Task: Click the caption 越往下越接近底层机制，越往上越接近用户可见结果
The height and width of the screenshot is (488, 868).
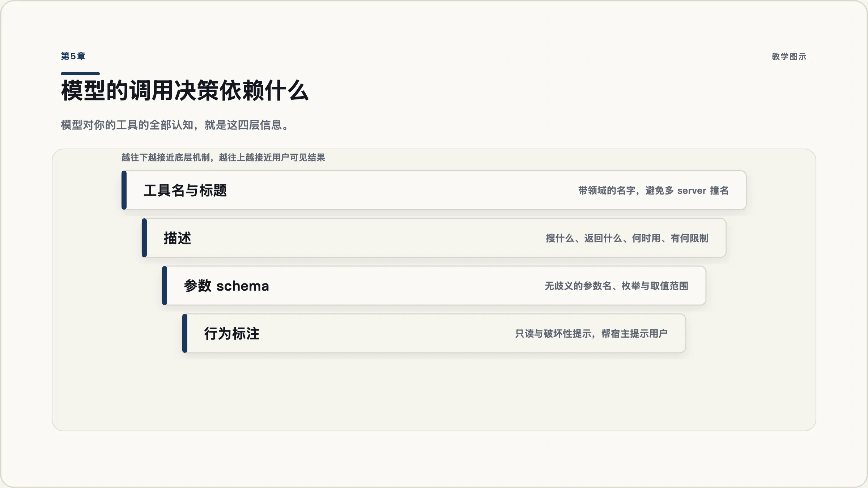Action: click(223, 158)
